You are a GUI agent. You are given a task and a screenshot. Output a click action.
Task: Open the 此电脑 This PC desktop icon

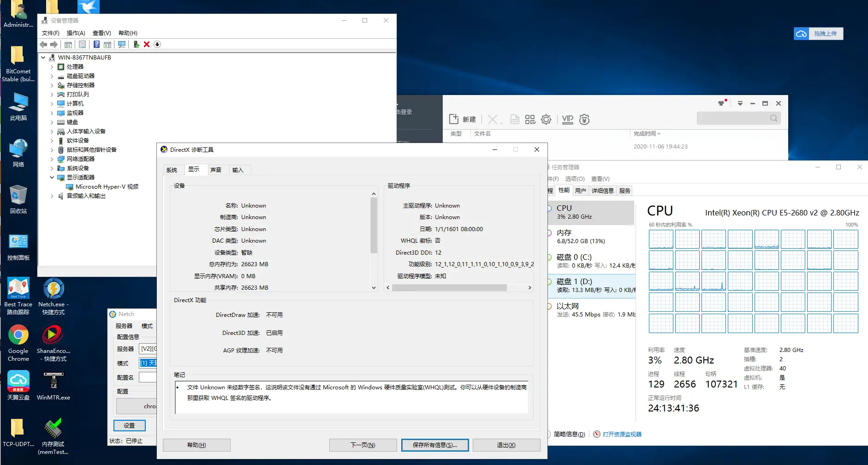coord(18,107)
